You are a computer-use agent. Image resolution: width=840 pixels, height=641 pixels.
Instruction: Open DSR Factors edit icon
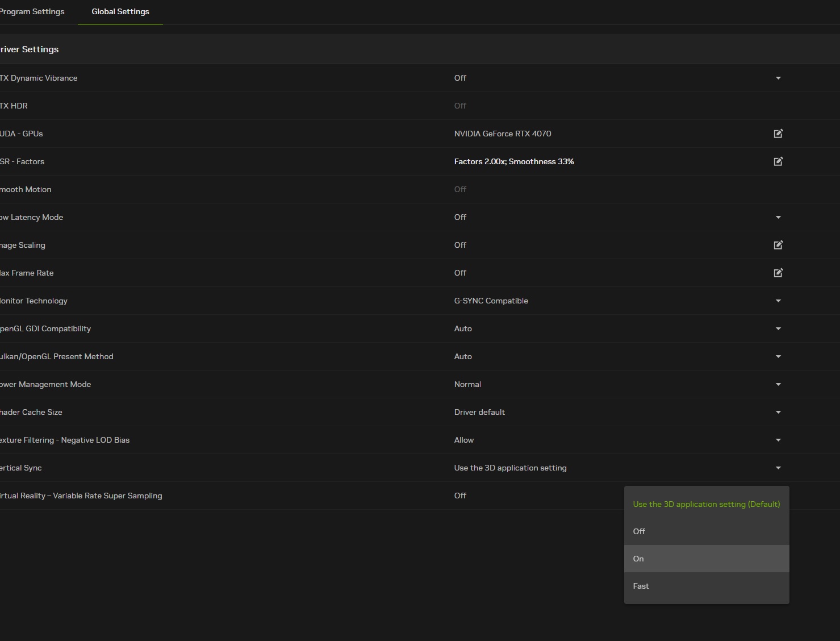tap(778, 161)
